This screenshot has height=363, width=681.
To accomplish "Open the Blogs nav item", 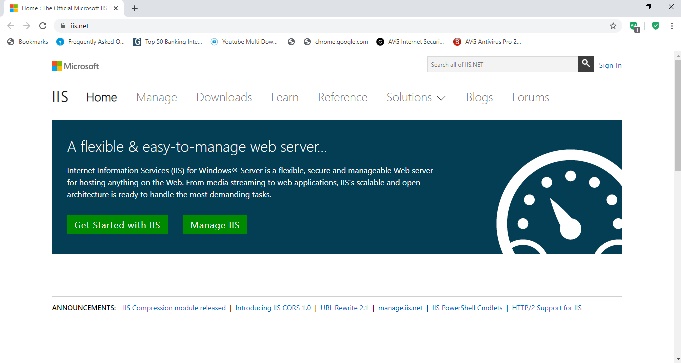I will [x=479, y=97].
